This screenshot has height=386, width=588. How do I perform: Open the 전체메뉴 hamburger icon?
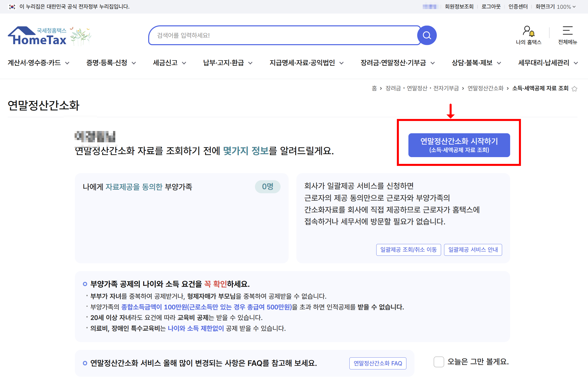point(567,31)
